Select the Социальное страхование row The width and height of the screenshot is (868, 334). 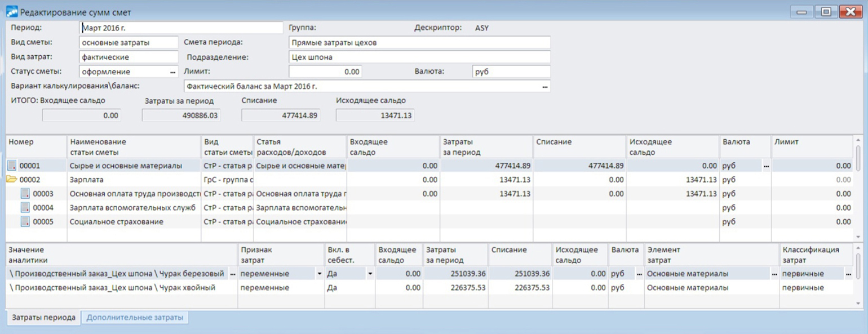116,222
